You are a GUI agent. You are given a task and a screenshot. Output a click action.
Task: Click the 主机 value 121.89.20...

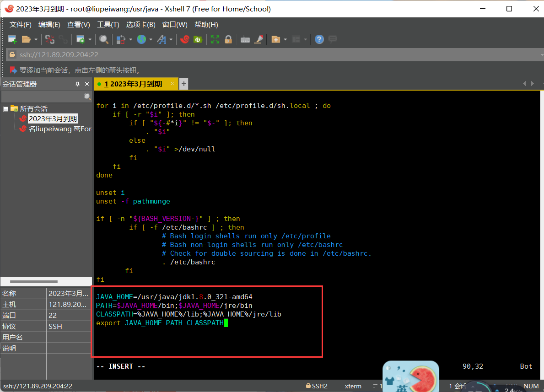click(x=68, y=305)
